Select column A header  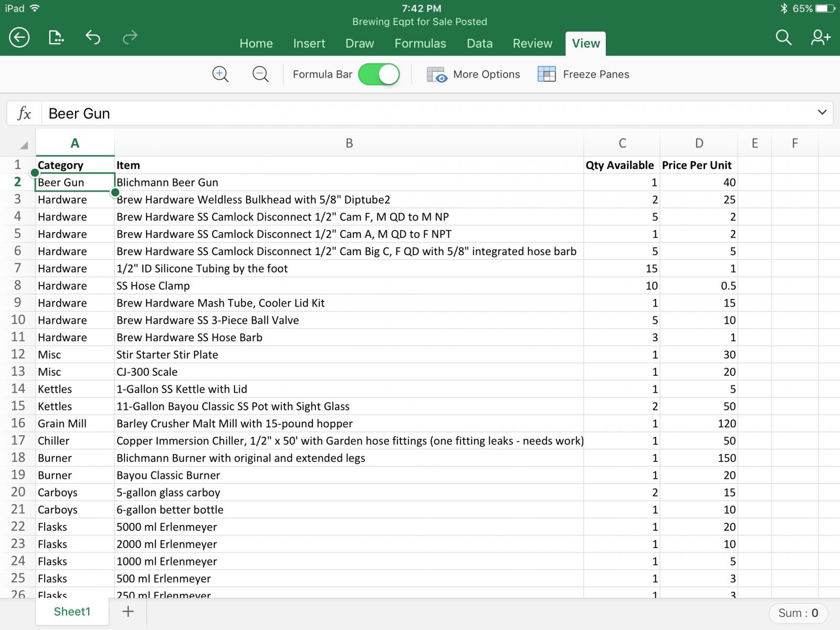pos(75,143)
